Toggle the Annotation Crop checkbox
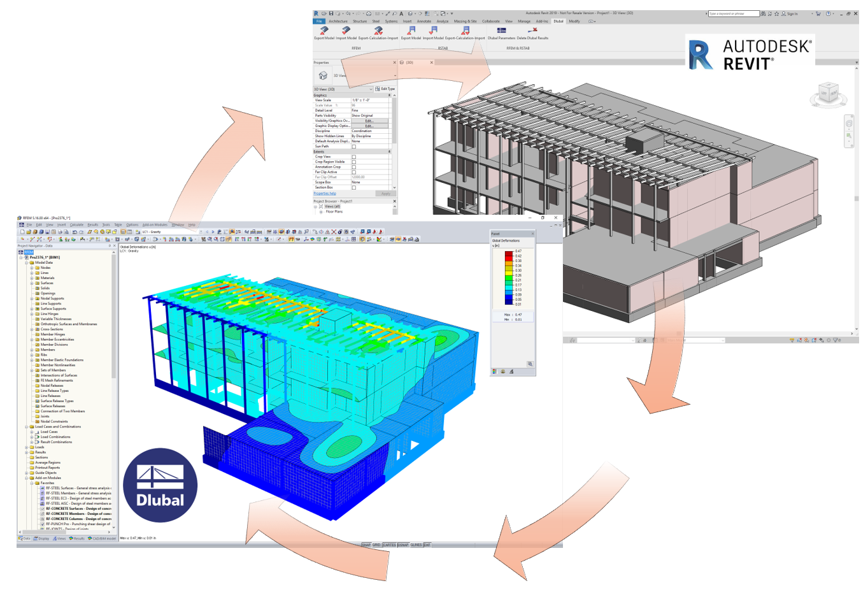Image resolution: width=868 pixels, height=590 pixels. point(354,167)
